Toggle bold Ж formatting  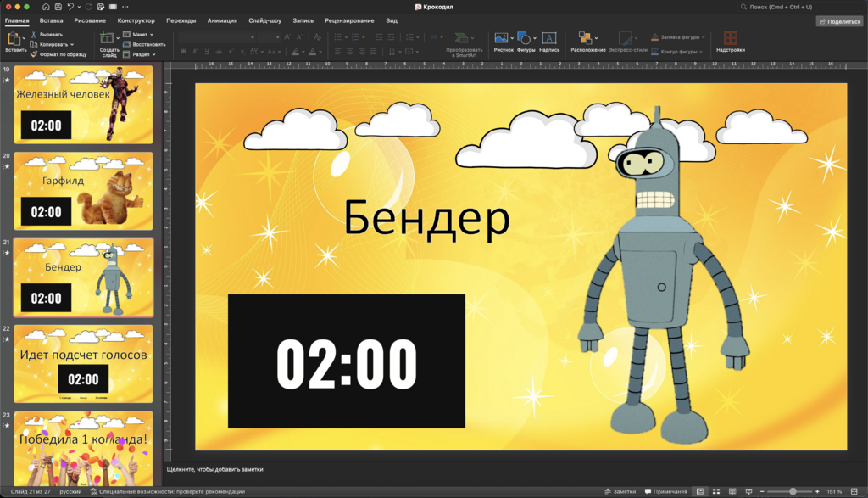tap(183, 52)
